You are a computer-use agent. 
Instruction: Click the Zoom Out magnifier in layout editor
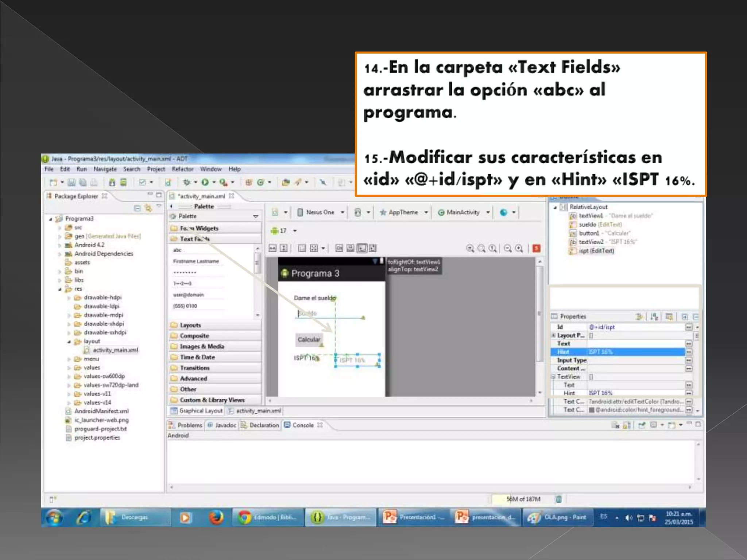(508, 249)
